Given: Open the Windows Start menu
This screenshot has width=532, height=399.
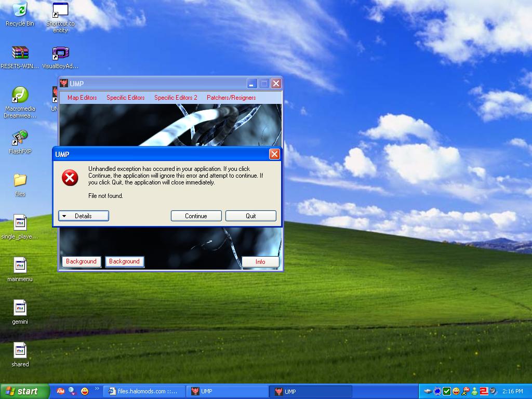Looking at the screenshot, I should pos(24,392).
